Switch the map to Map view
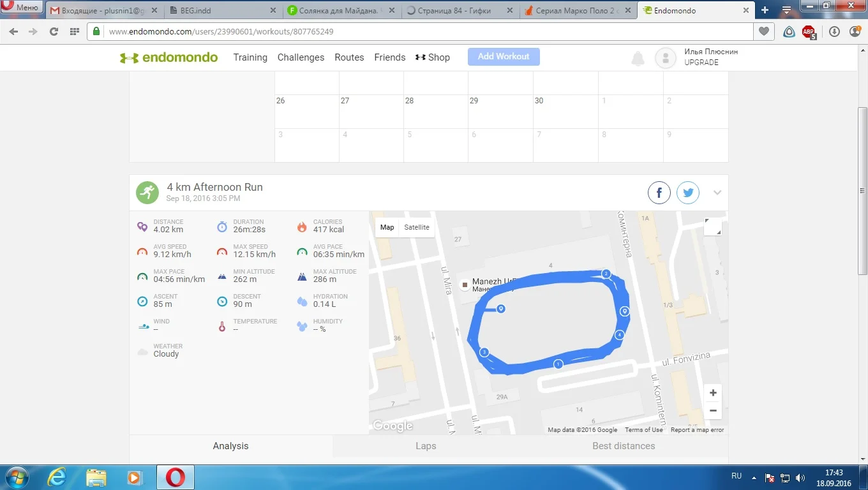 pyautogui.click(x=387, y=227)
